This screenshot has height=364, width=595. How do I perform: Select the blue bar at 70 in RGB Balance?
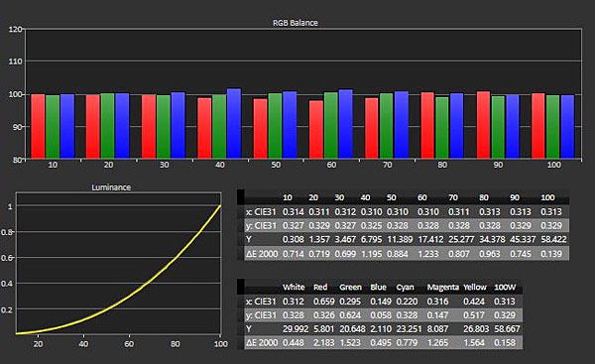point(401,125)
